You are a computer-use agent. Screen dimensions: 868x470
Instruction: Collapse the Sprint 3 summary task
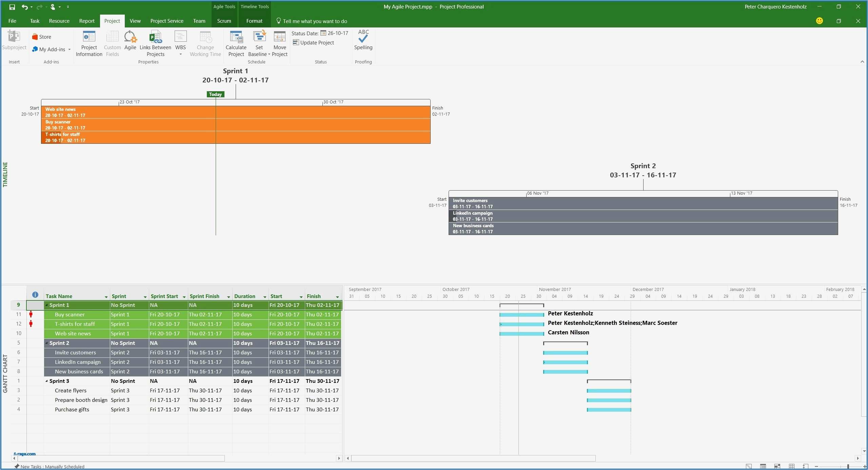tap(47, 381)
